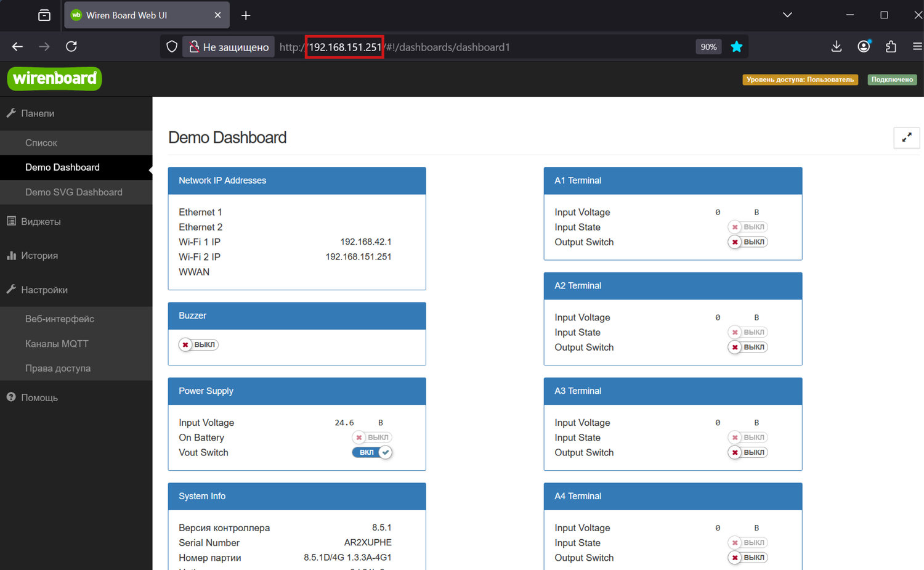The width and height of the screenshot is (924, 570).
Task: Open "Demo SVG Dashboard" in the sidebar
Action: (x=76, y=192)
